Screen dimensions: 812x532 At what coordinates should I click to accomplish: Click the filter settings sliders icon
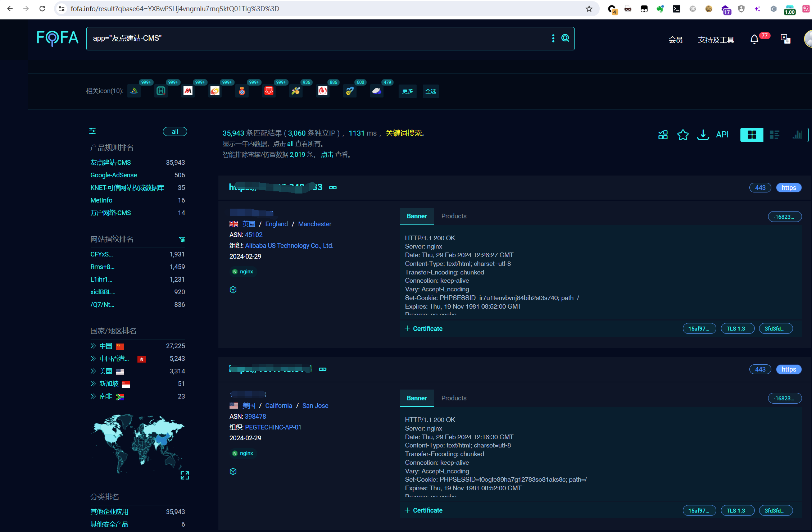click(92, 131)
